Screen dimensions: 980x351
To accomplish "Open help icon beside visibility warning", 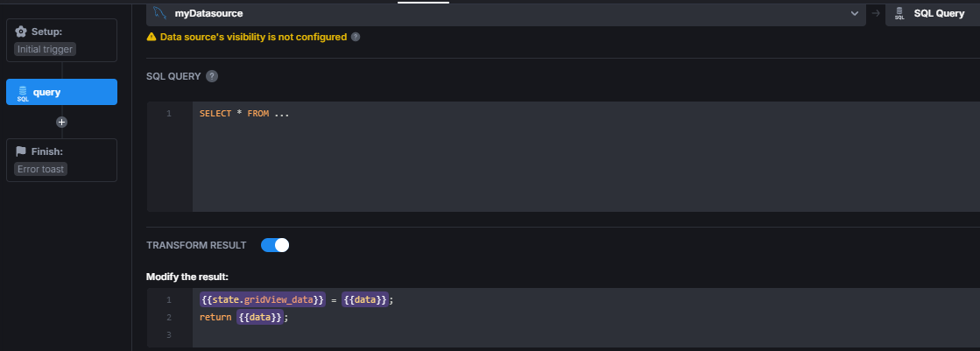I will tap(356, 37).
